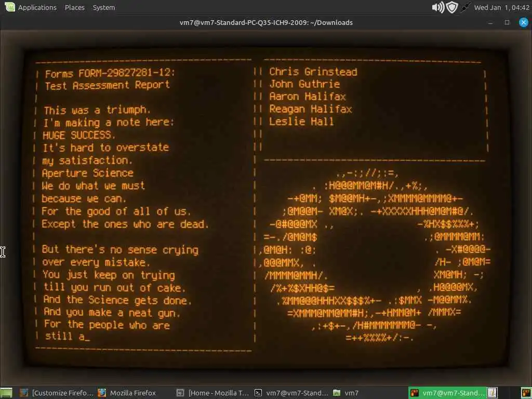
Task: Close the terminal with the blue X
Action: click(x=524, y=22)
